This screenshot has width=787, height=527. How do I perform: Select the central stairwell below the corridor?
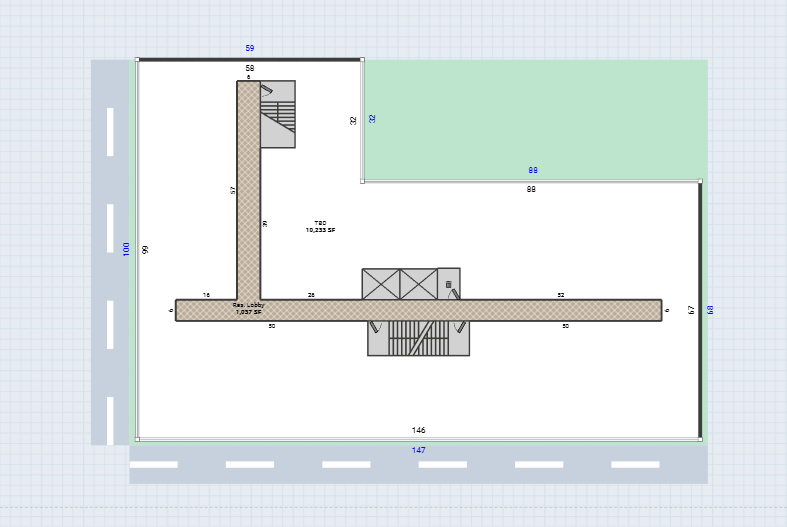click(x=418, y=339)
